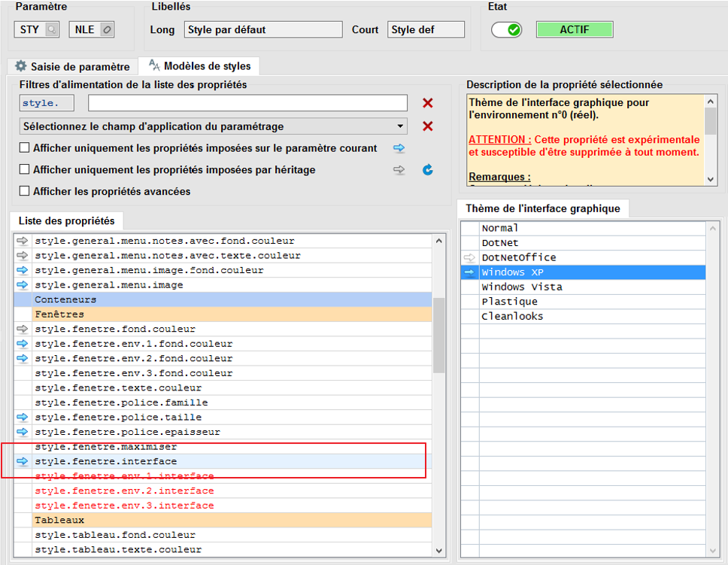The height and width of the screenshot is (565, 728).
Task: Click blue arrow of fenetre.police.epaisseur row
Action: 23,432
